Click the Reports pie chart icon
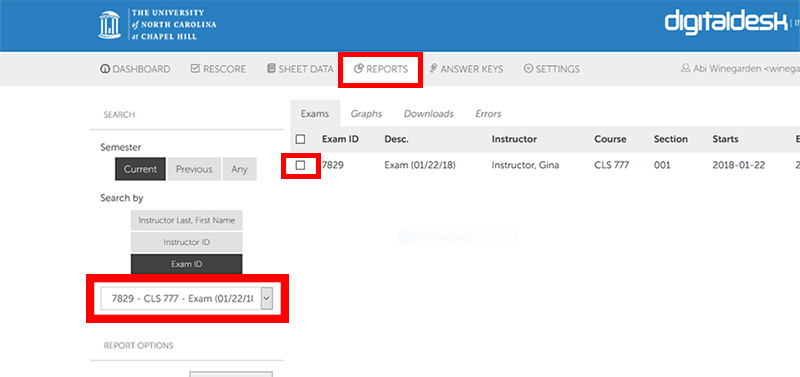 (x=359, y=69)
